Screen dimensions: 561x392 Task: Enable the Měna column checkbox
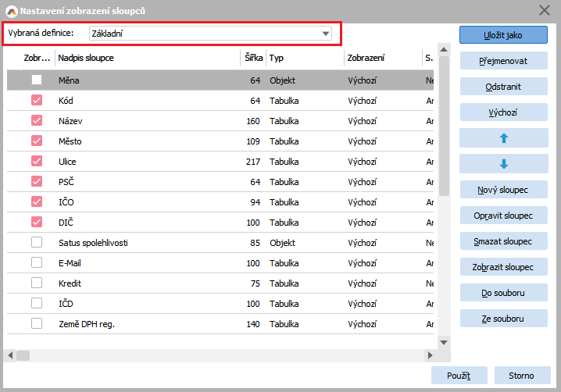[37, 80]
